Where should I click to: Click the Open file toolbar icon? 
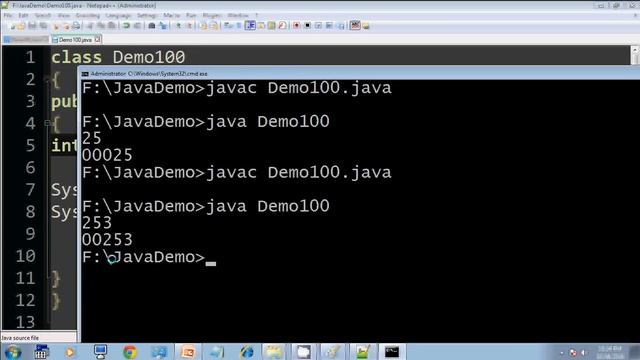(x=21, y=26)
